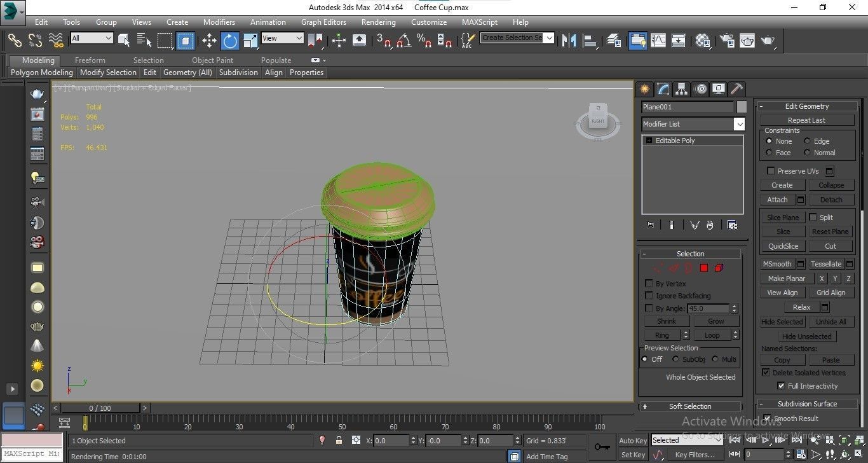This screenshot has height=463, width=868.
Task: Activate the Select and Scale tool
Action: coord(251,41)
